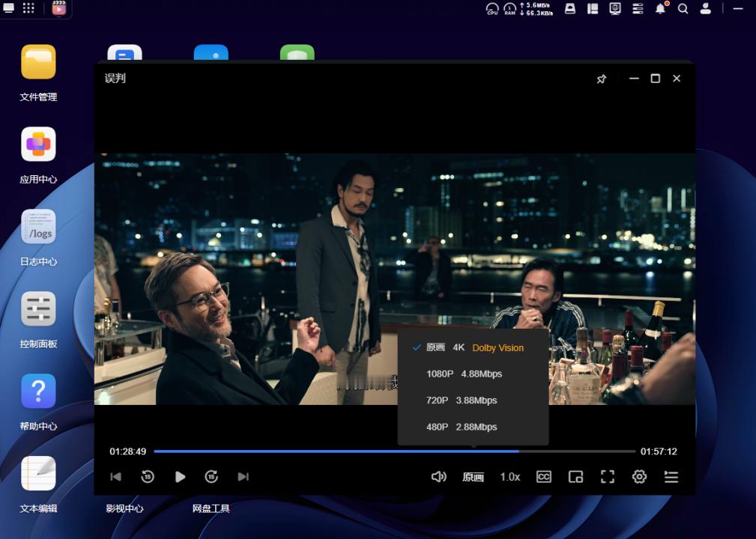Image resolution: width=756 pixels, height=539 pixels.
Task: Open the notifications bell
Action: click(661, 8)
